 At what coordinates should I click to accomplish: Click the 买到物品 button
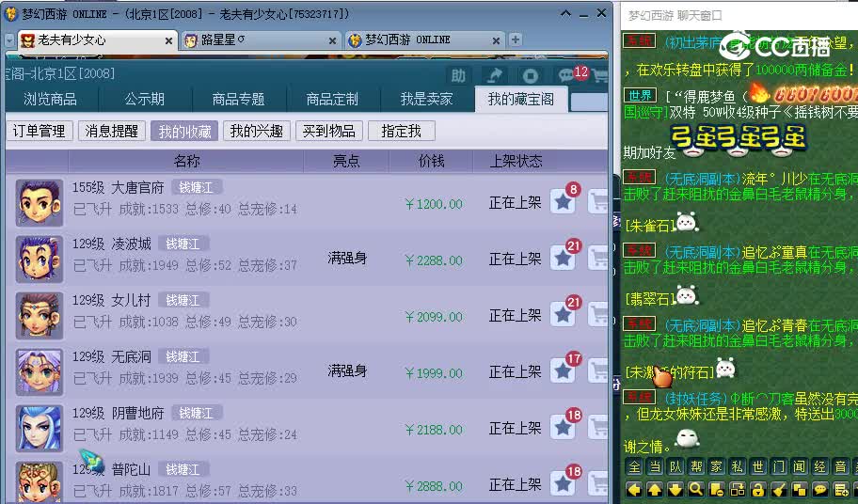tap(329, 132)
